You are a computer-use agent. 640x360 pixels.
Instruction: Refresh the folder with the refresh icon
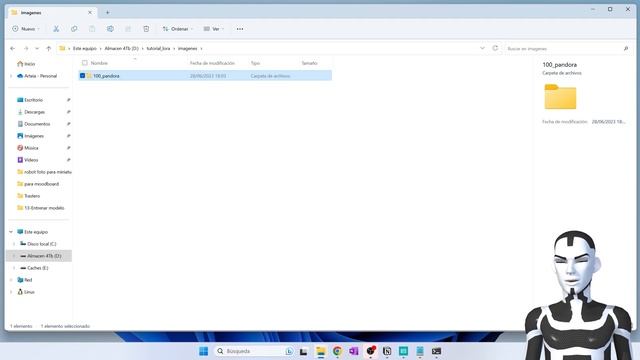click(495, 48)
